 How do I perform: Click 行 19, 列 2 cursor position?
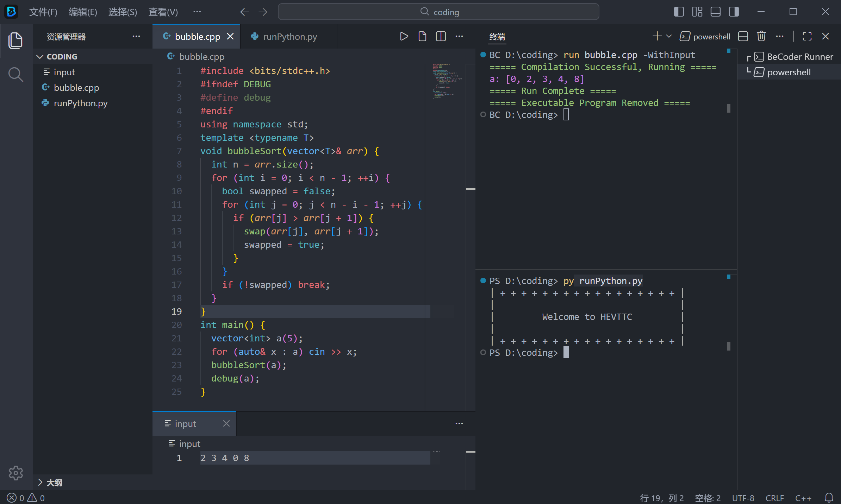[662, 498]
